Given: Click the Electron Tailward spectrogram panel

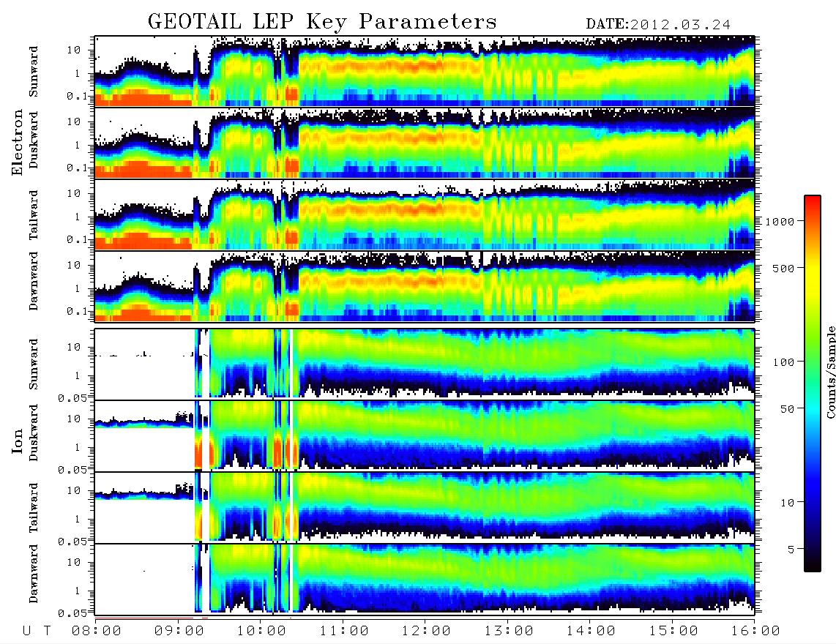Looking at the screenshot, I should (x=425, y=215).
